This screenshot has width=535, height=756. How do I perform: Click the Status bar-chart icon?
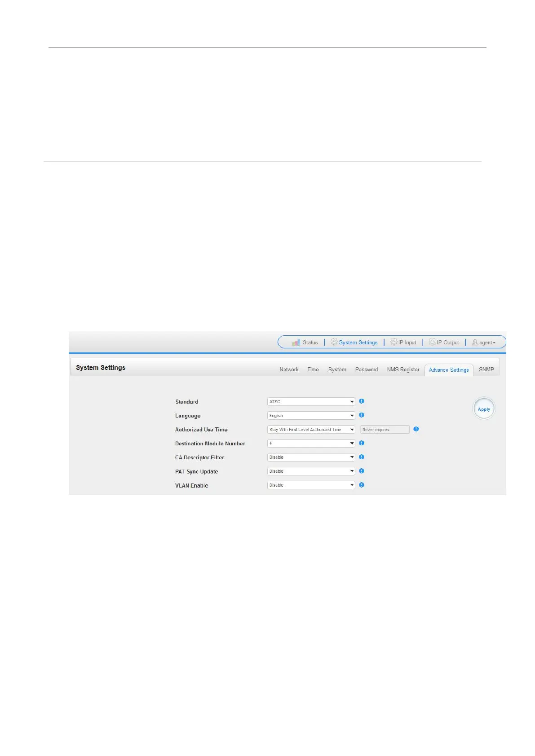click(296, 343)
